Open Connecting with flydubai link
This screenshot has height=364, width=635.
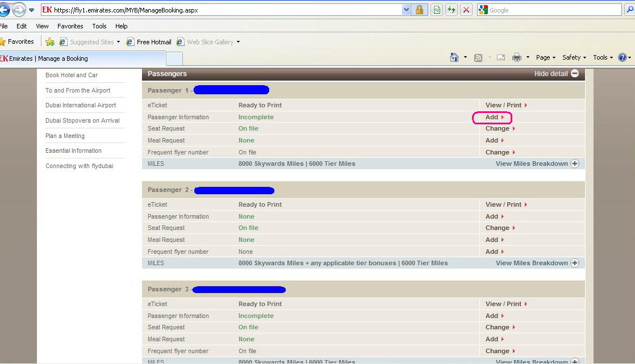pyautogui.click(x=80, y=166)
